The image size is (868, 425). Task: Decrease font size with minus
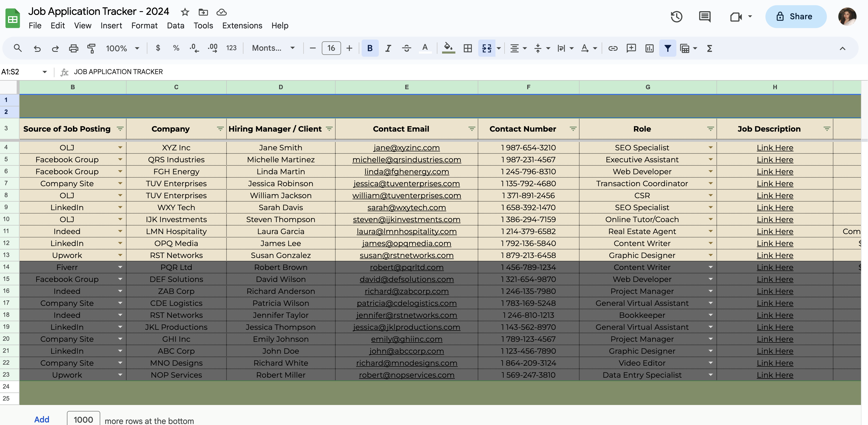312,48
